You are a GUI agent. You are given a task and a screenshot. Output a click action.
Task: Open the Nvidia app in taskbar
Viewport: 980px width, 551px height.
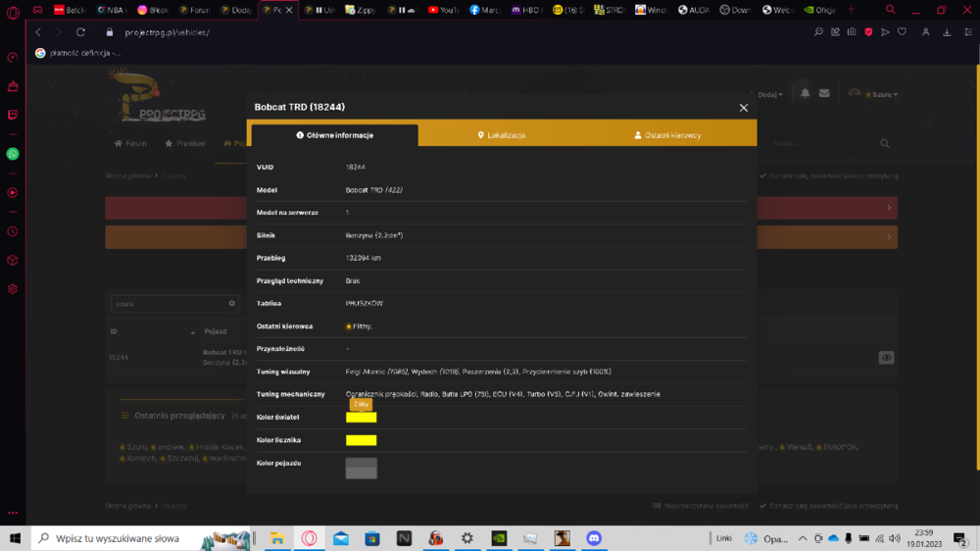click(499, 538)
